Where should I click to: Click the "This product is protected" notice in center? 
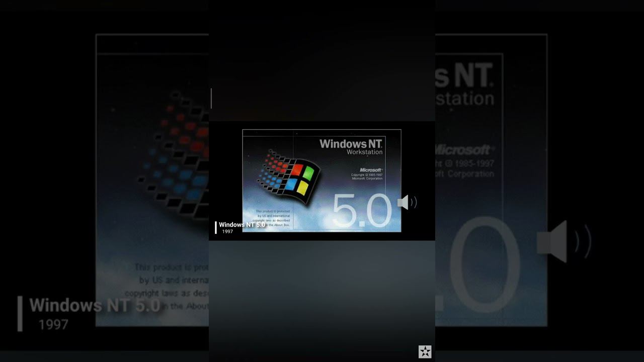(x=273, y=212)
